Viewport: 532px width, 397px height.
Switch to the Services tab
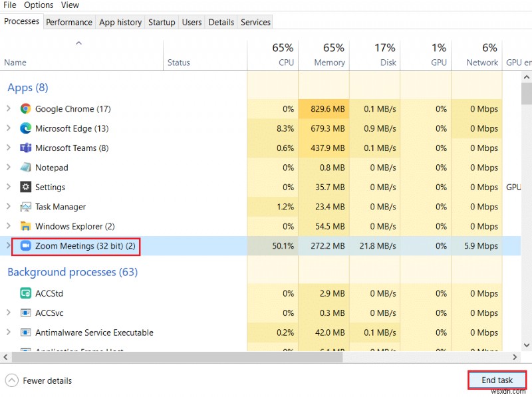255,22
